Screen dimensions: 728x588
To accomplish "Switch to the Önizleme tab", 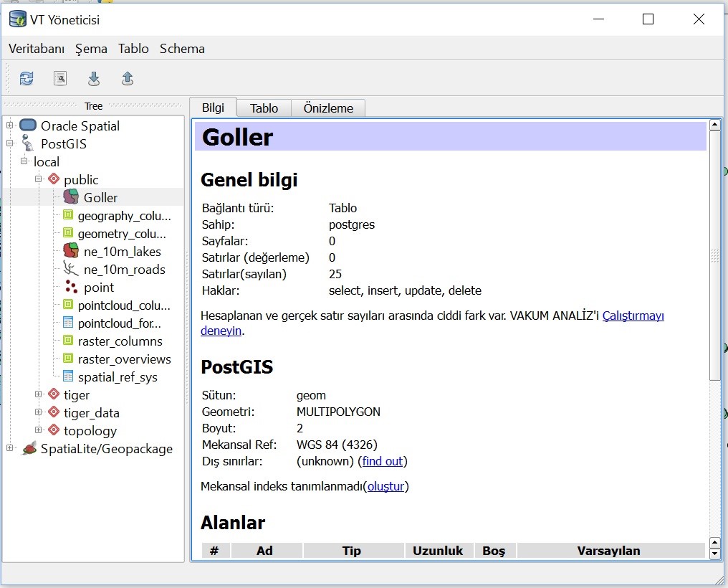I will (328, 108).
